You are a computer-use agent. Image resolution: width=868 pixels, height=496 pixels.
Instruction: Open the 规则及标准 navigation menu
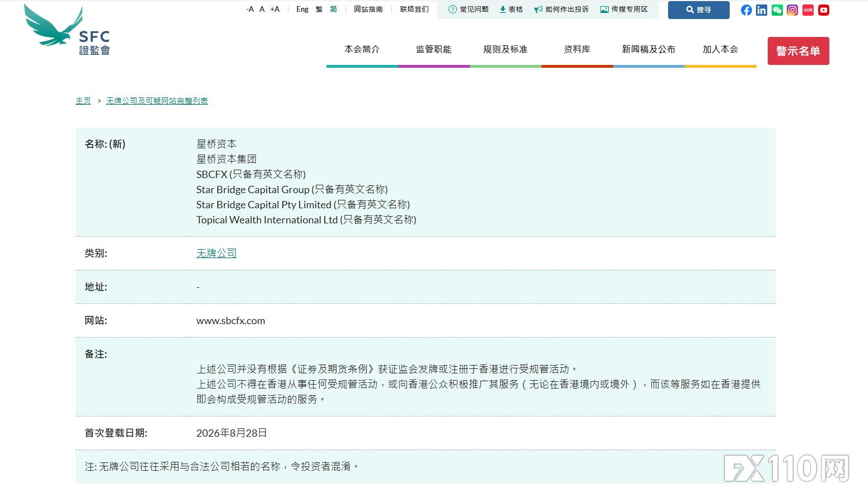(x=506, y=50)
